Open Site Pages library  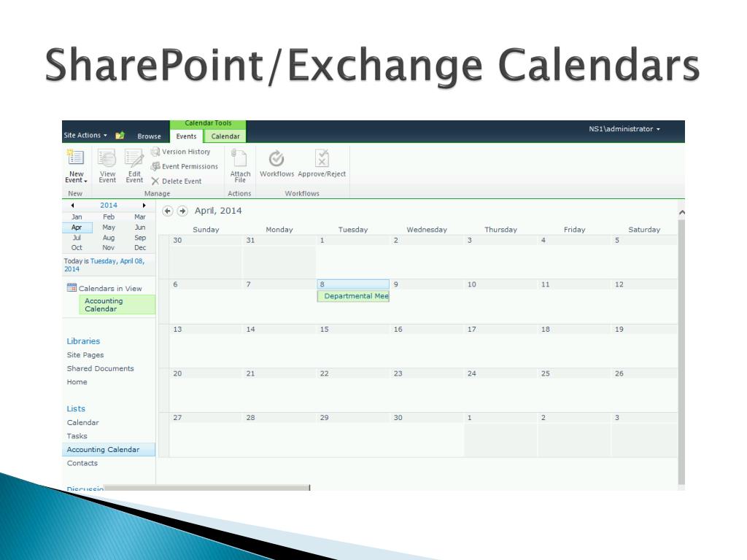[x=85, y=355]
